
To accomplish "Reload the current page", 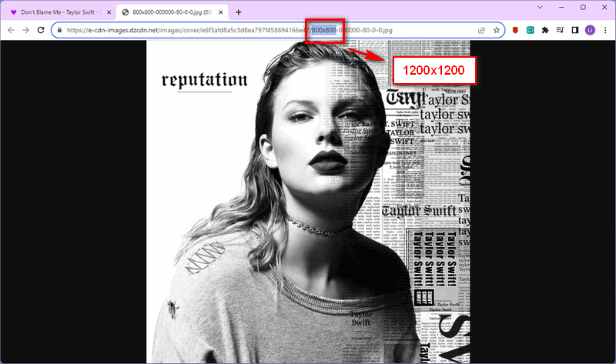I will [x=41, y=30].
